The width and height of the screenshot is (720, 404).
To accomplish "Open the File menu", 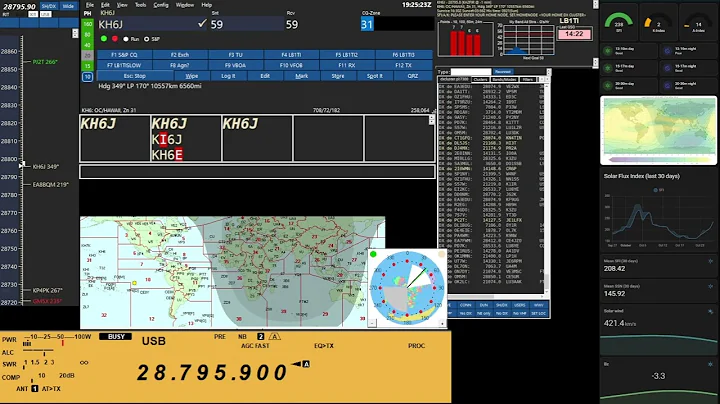I will pyautogui.click(x=90, y=5).
